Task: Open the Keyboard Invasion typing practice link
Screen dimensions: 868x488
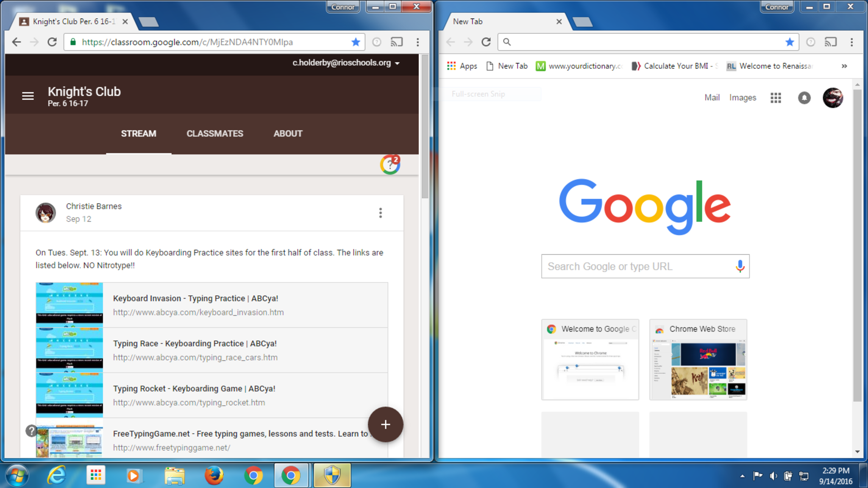Action: coord(195,298)
